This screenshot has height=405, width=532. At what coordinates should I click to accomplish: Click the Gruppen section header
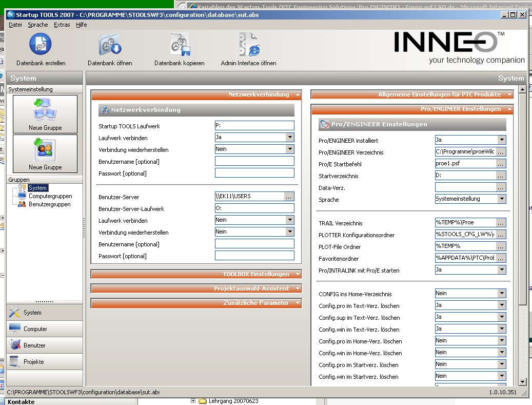pyautogui.click(x=45, y=180)
